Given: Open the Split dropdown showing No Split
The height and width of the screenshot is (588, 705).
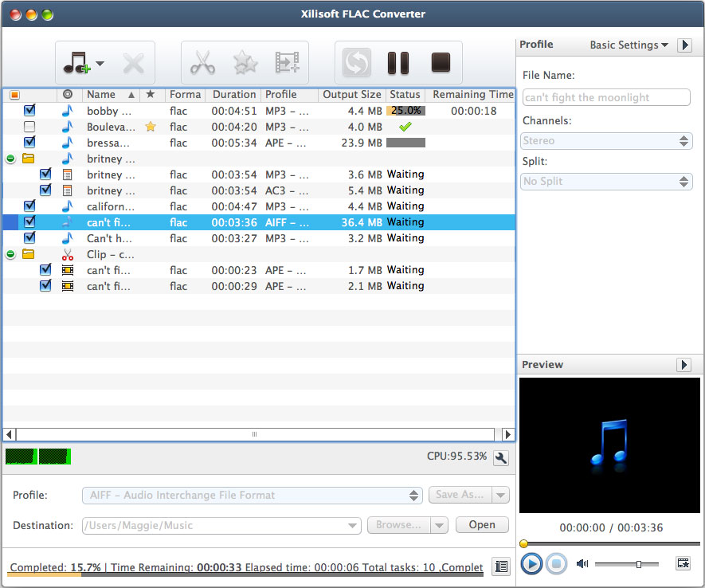Looking at the screenshot, I should coord(606,182).
